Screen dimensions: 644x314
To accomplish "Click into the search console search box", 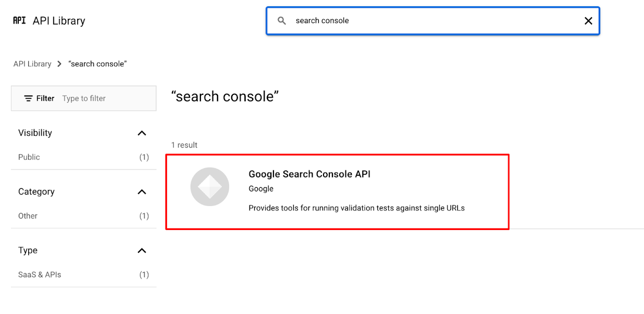I will click(x=433, y=21).
